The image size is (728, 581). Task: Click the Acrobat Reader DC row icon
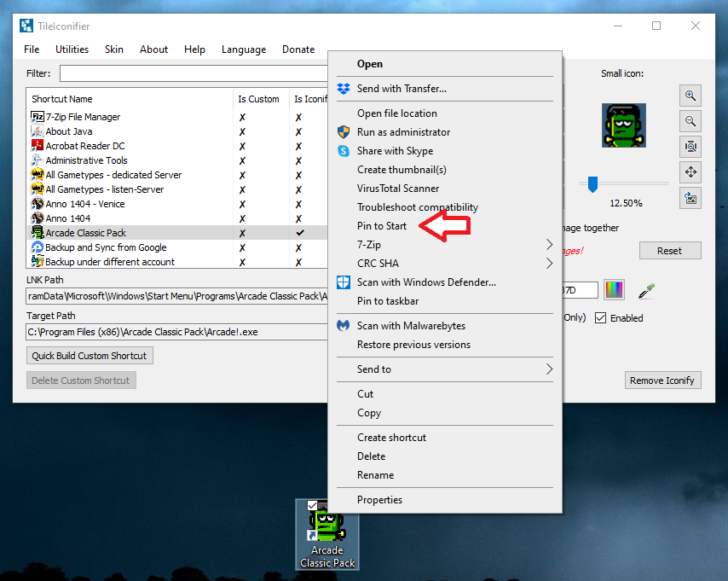pyautogui.click(x=38, y=146)
